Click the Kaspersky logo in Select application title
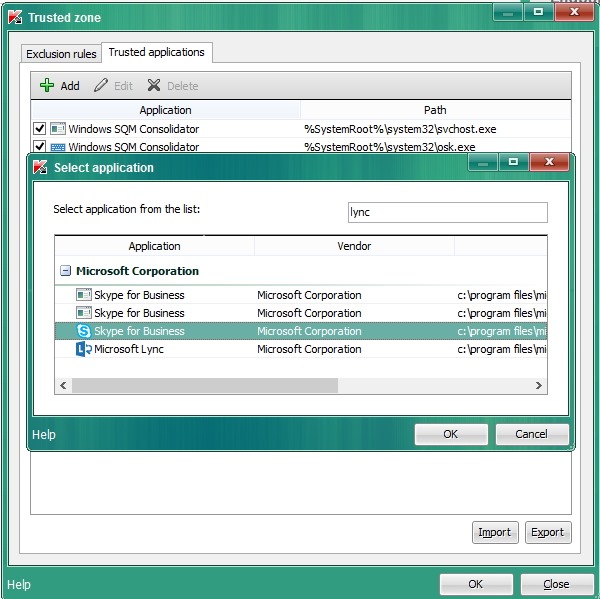The width and height of the screenshot is (600, 599). (42, 168)
